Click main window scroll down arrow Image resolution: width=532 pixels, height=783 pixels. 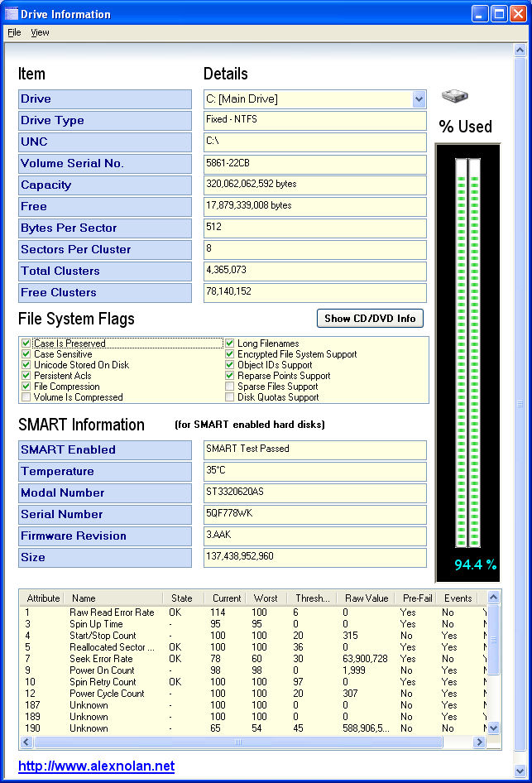(x=520, y=771)
